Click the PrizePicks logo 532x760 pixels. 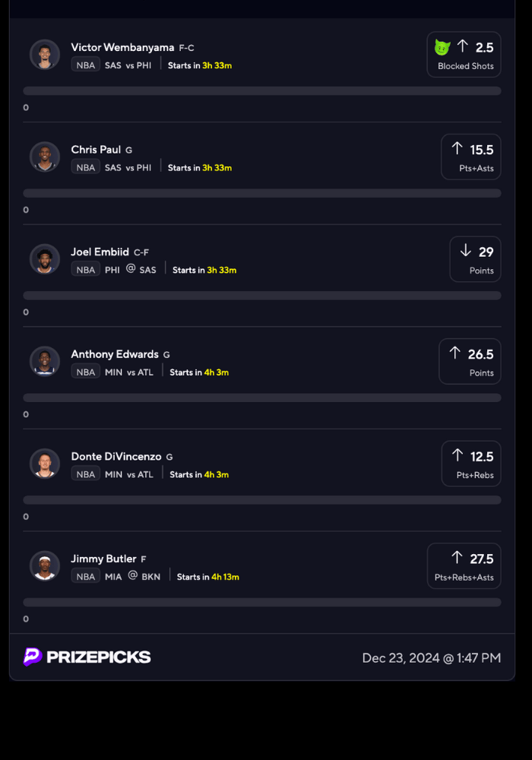pos(87,657)
